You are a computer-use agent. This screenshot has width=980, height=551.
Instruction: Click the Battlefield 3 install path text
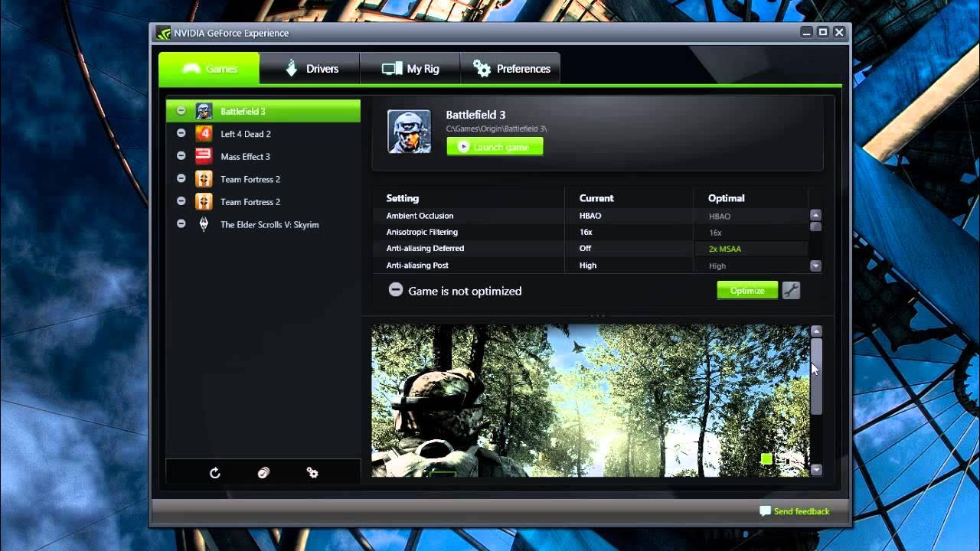click(x=497, y=129)
